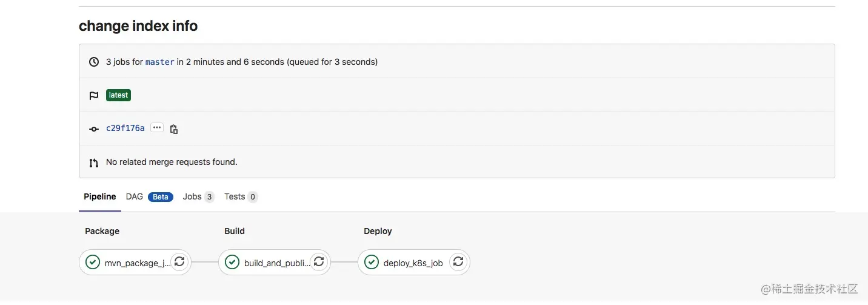868x305 pixels.
Task: Expand commit details with ellipsis button
Action: pyautogui.click(x=157, y=128)
